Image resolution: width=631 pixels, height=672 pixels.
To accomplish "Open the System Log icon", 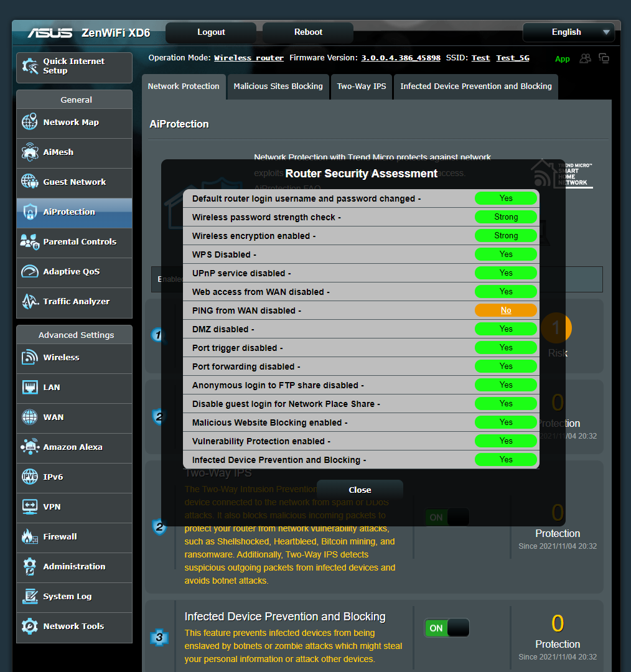I will point(30,596).
